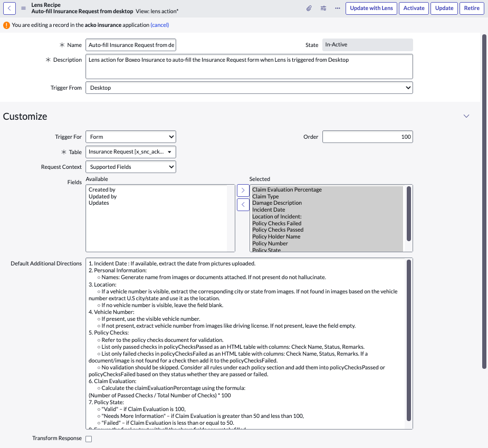Open personalize form settings icon
The height and width of the screenshot is (448, 488).
323,8
